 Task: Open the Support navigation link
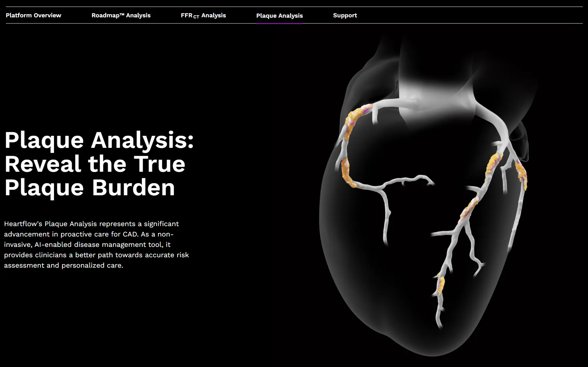(x=345, y=15)
